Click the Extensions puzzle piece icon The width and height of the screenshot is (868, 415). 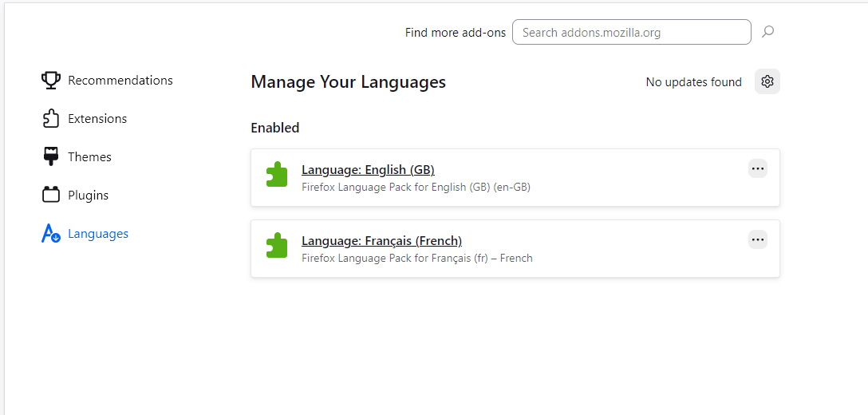coord(51,119)
